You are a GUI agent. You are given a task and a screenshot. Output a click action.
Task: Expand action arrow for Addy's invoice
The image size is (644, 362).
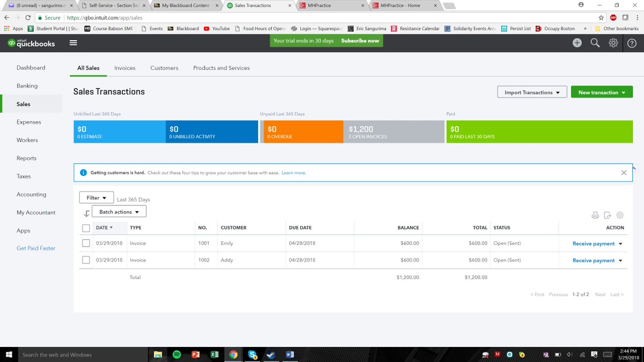pyautogui.click(x=620, y=261)
